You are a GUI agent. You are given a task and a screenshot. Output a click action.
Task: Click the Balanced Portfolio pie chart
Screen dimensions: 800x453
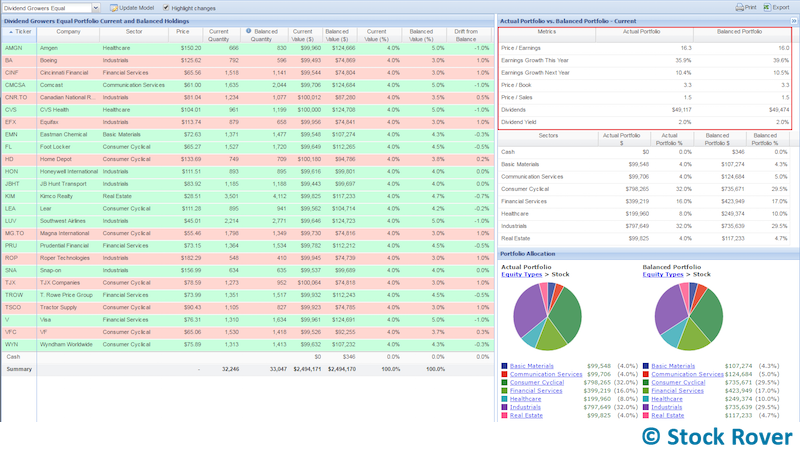689,317
